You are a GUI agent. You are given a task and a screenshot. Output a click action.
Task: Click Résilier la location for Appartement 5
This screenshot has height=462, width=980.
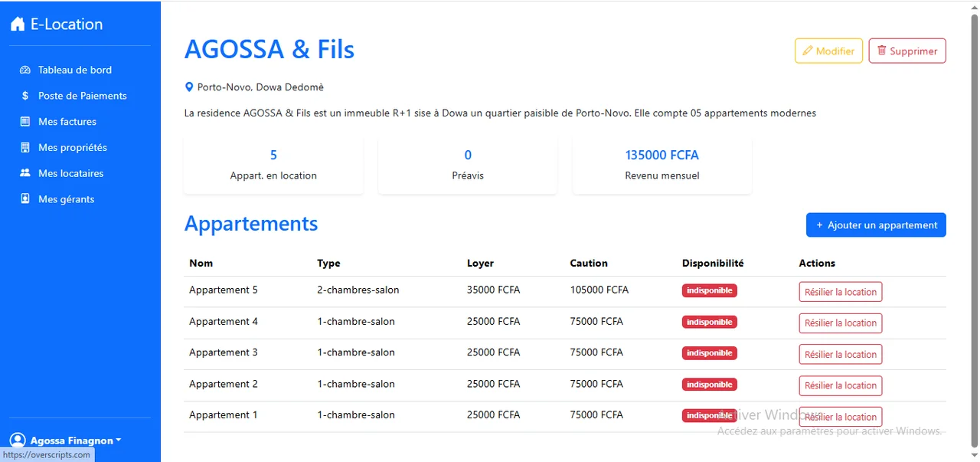pyautogui.click(x=841, y=292)
